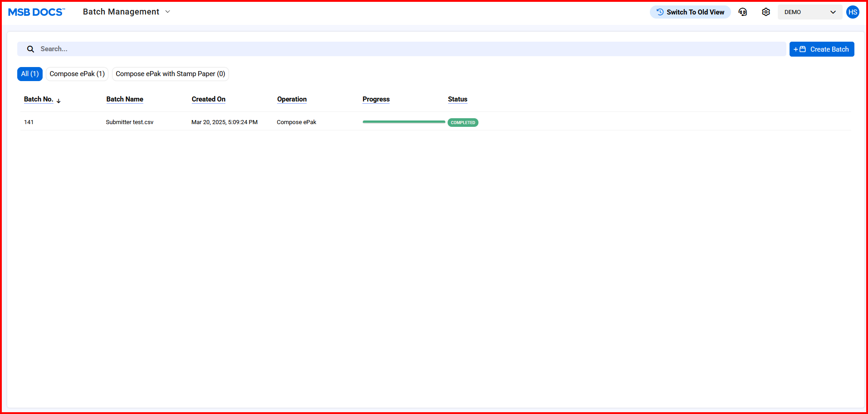Click the MSB DOCS logo

36,12
